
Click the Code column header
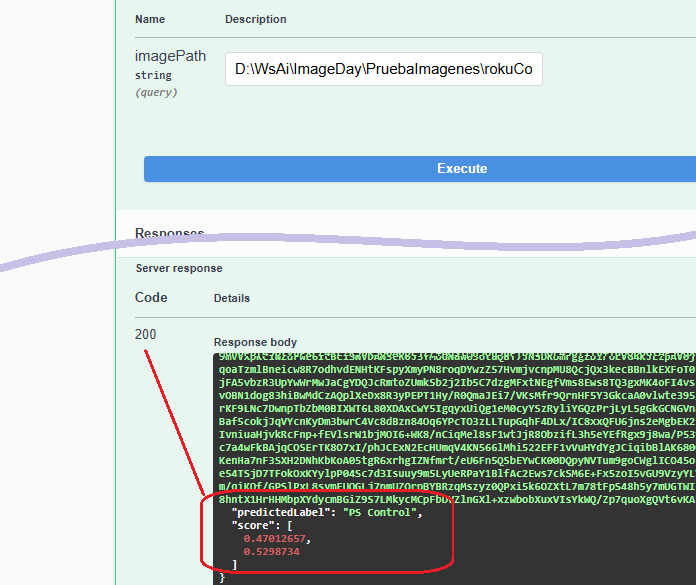click(x=151, y=297)
